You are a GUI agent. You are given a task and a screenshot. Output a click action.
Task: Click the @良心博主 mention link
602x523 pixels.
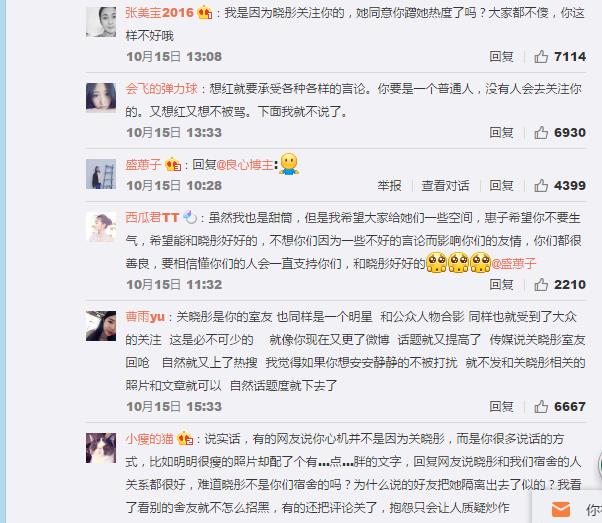pyautogui.click(x=245, y=165)
